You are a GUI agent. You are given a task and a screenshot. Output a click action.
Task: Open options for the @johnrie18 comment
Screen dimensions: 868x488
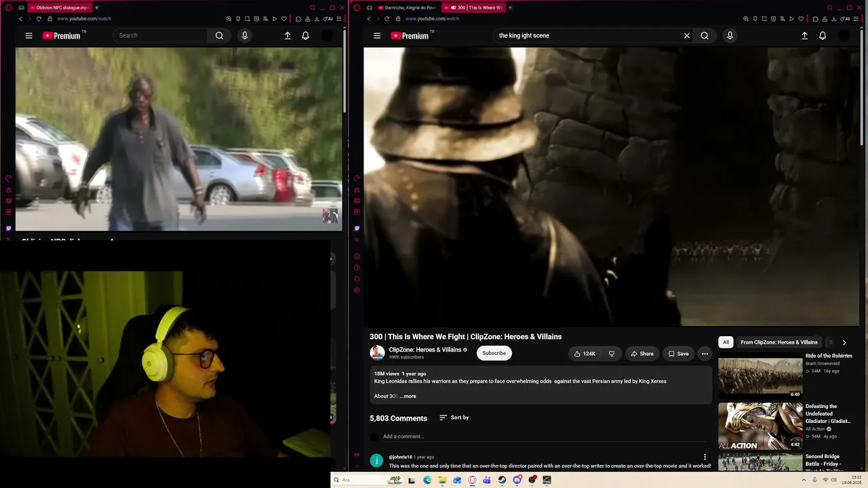[705, 457]
